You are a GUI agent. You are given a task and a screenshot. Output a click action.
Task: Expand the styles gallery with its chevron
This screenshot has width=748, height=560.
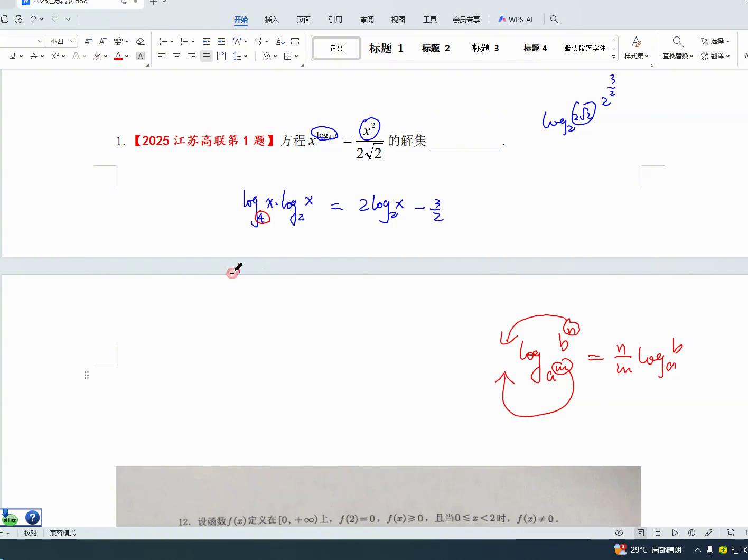click(613, 57)
